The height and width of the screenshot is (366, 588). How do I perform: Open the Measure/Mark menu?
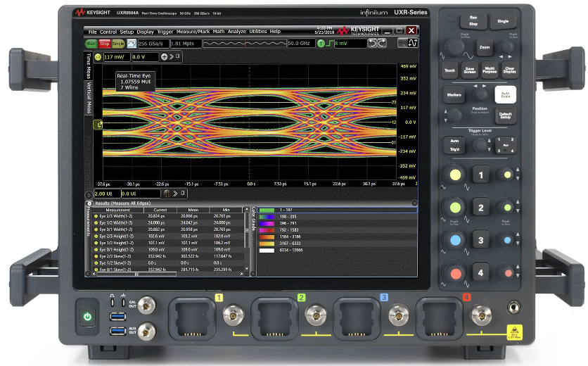coord(193,32)
